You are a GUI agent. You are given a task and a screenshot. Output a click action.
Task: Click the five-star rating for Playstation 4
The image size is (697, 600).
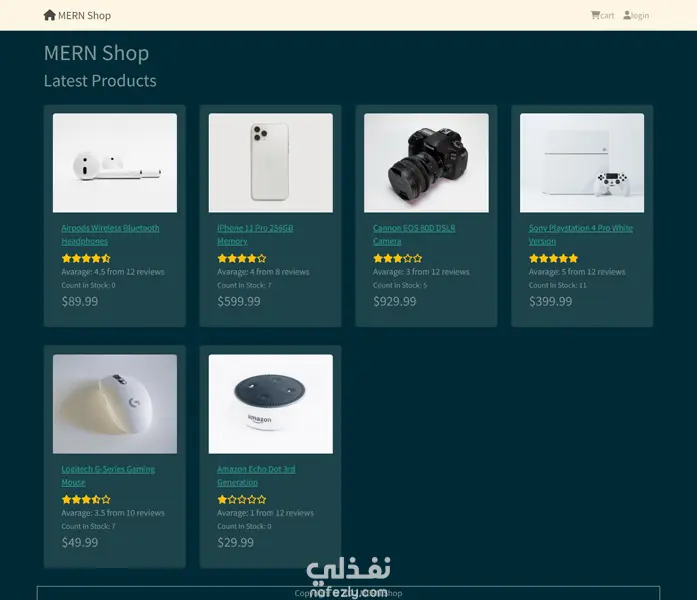553,258
